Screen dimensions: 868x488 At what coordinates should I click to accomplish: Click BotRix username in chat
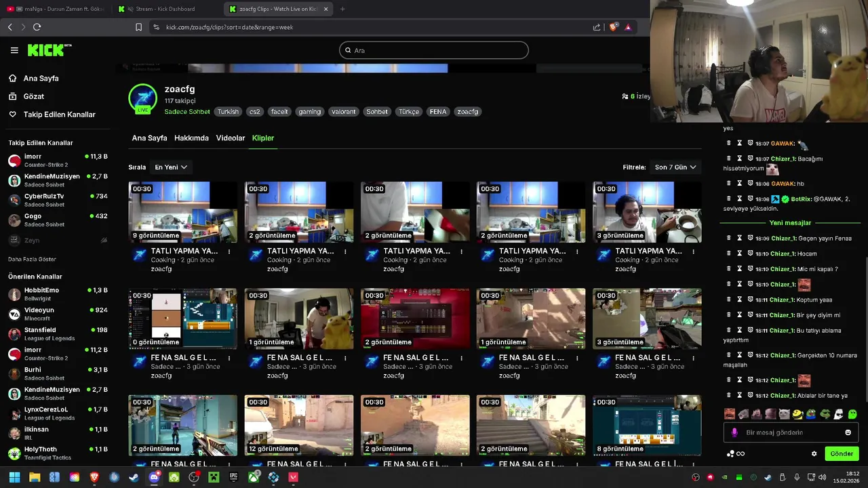[802, 199]
